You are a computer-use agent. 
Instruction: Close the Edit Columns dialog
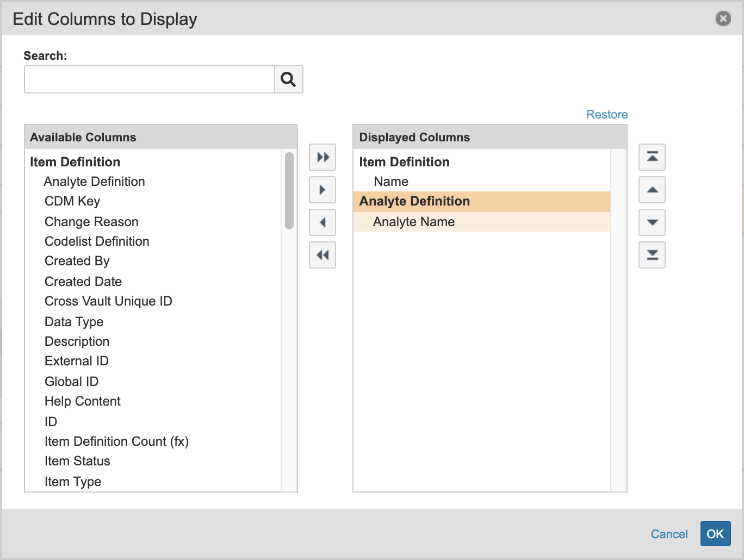point(723,19)
